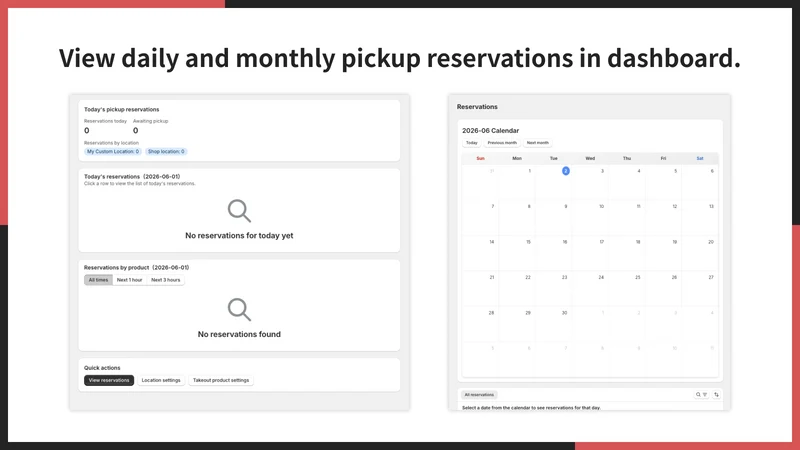Go to Previous month in calendar
800x450 pixels.
click(x=502, y=143)
